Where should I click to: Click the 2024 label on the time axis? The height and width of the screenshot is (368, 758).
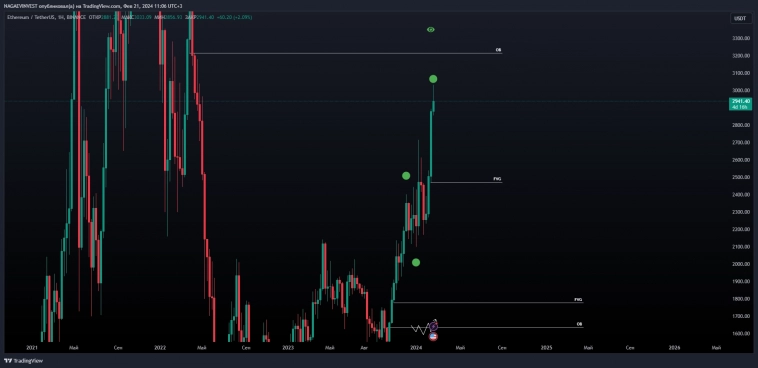coord(416,348)
